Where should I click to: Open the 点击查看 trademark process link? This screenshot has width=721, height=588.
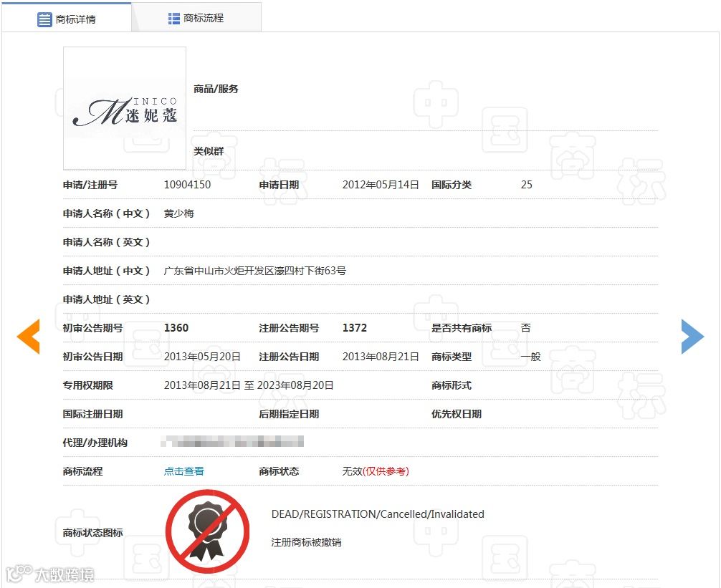184,471
